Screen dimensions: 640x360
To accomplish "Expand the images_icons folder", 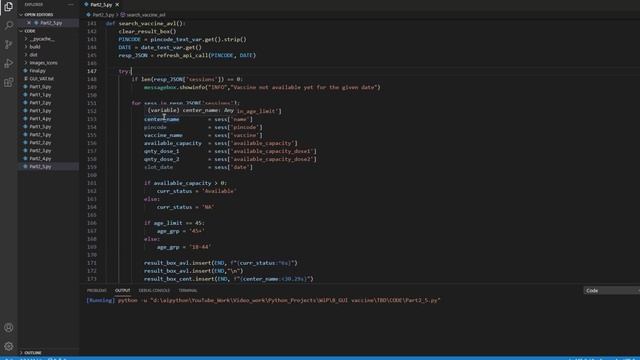I will click(26, 63).
